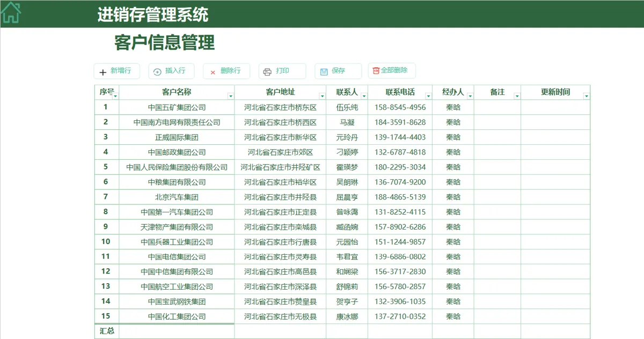Select contact cell 韦君宜

coord(347,257)
